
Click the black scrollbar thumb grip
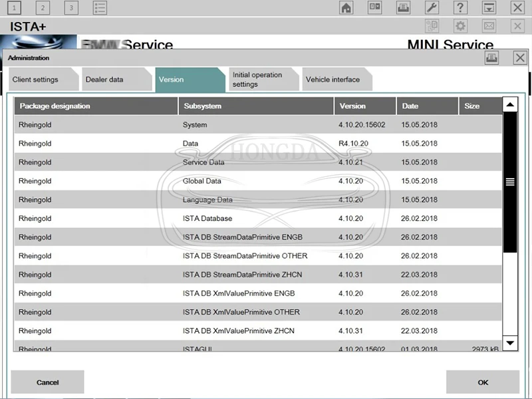510,182
